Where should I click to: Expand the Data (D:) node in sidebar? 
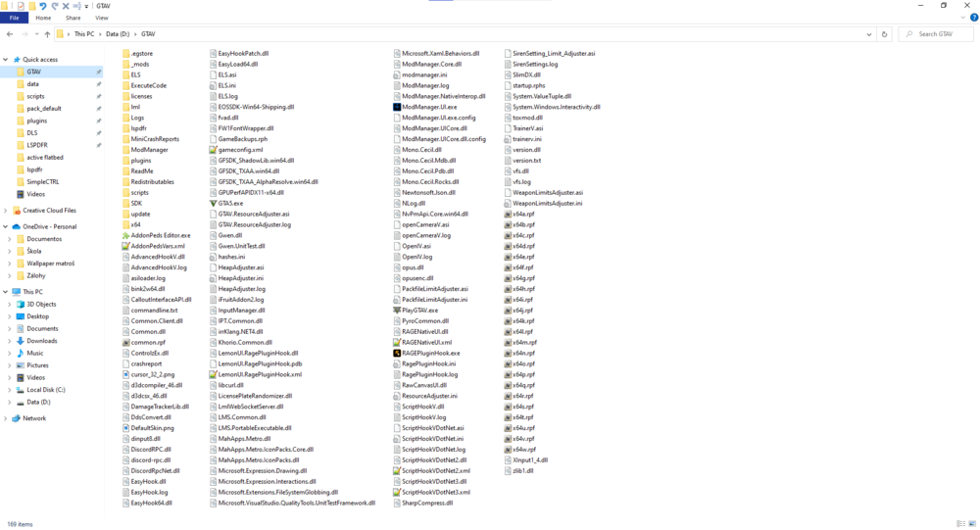[x=10, y=403]
